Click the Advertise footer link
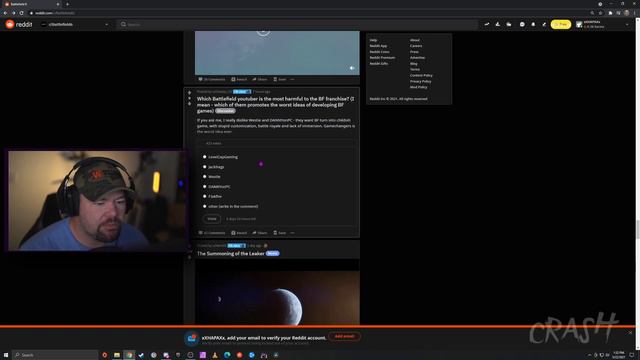 point(417,58)
